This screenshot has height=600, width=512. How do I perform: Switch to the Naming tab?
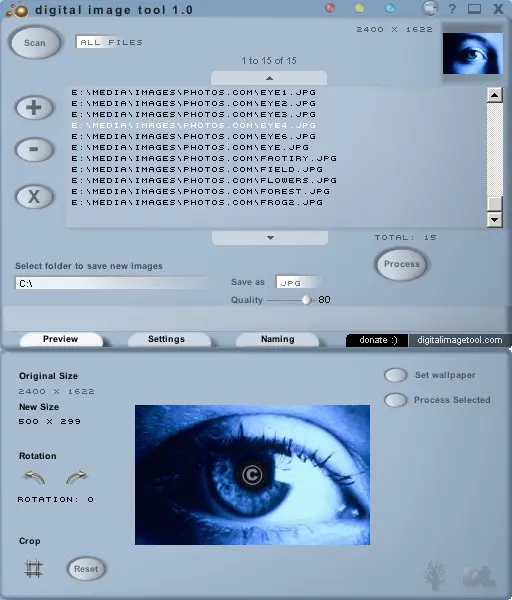[x=277, y=339]
